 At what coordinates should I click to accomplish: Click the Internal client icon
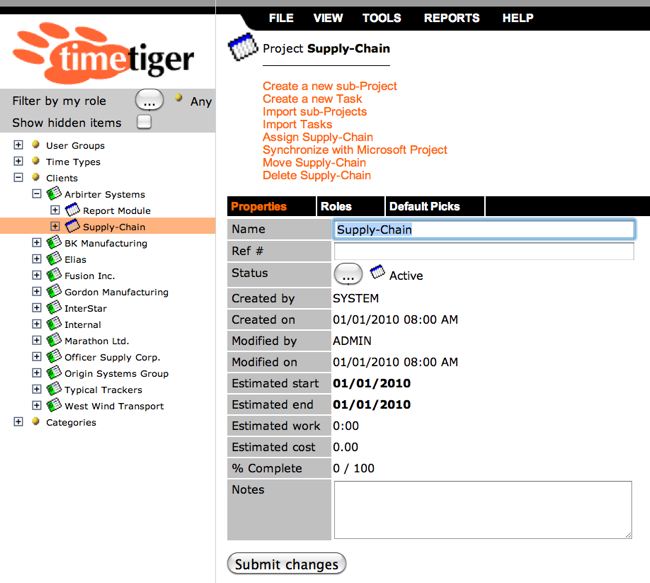54,323
